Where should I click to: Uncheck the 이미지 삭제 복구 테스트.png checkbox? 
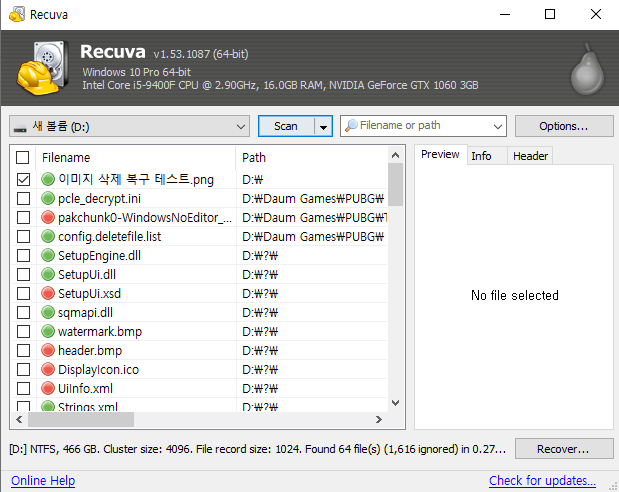tap(23, 179)
